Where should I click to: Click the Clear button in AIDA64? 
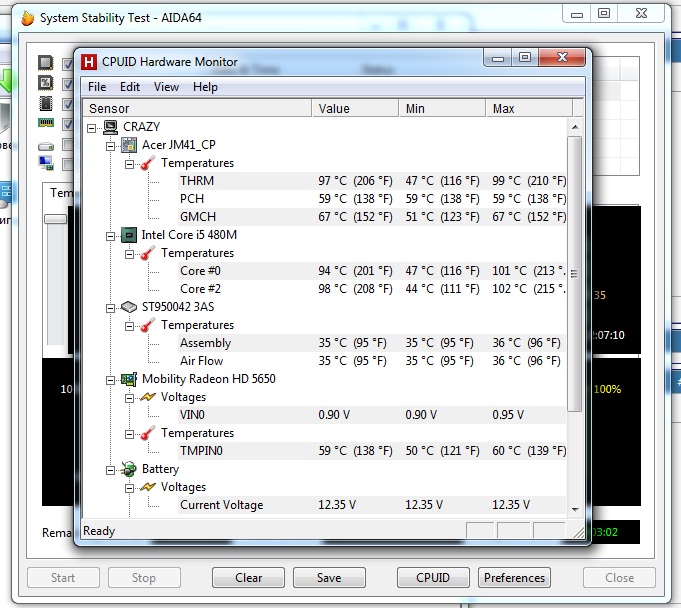coord(248,578)
